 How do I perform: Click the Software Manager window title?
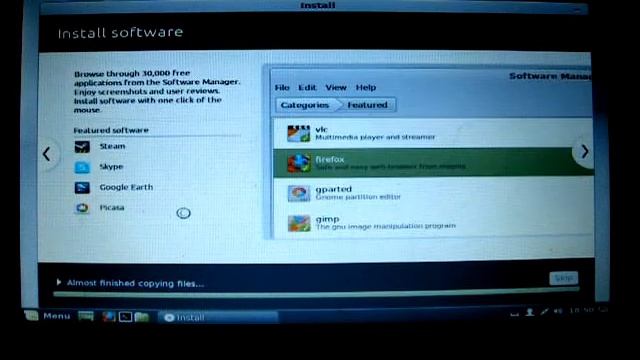click(x=550, y=76)
